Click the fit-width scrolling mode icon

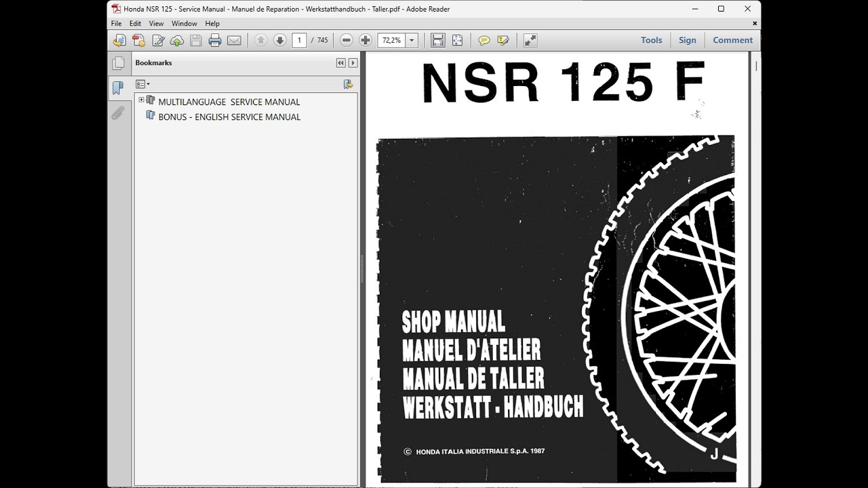point(438,41)
